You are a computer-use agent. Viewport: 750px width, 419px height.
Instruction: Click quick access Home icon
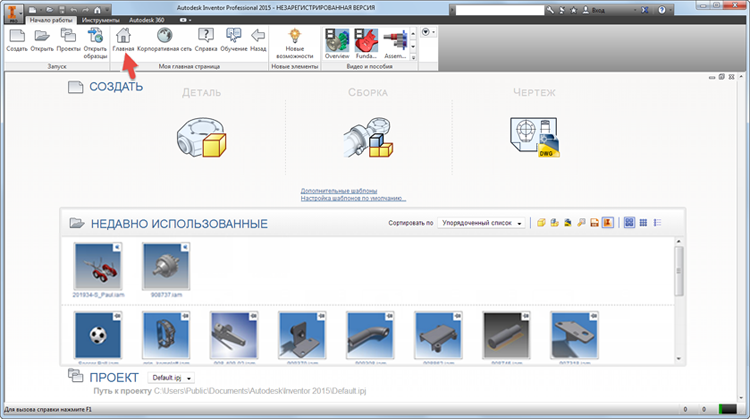coord(98,10)
